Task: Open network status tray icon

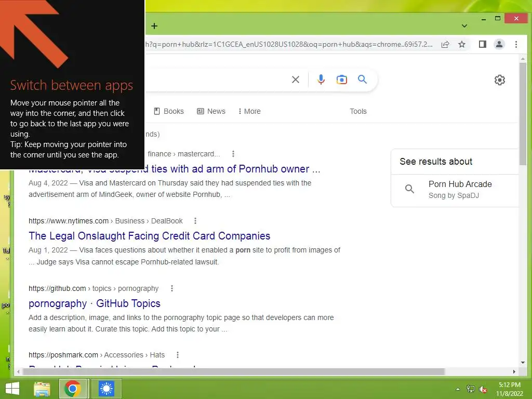Action: (x=470, y=389)
